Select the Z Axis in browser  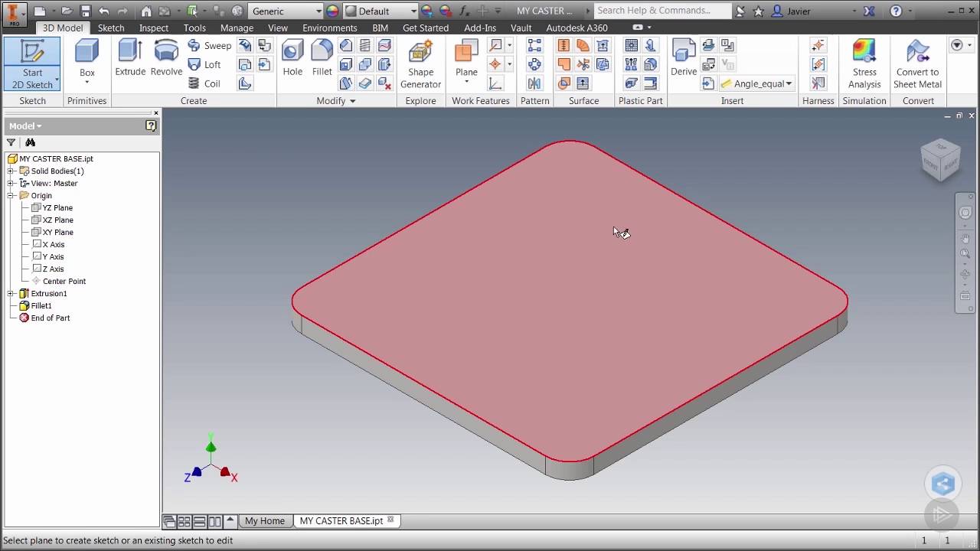pyautogui.click(x=53, y=269)
